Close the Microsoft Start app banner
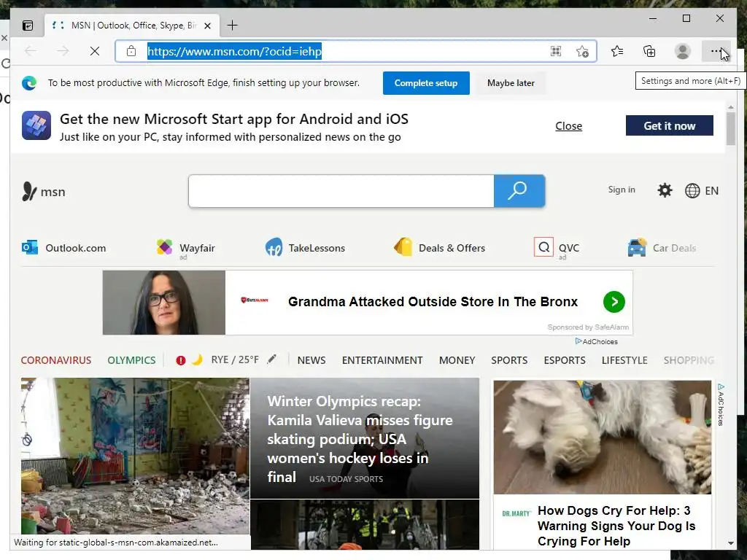Viewport: 747px width, 560px height. (568, 125)
